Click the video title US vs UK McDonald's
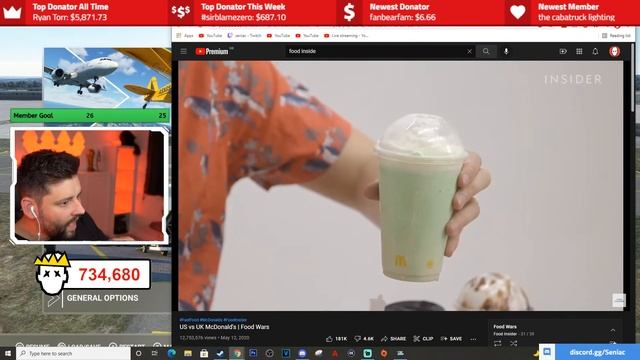 pos(224,327)
